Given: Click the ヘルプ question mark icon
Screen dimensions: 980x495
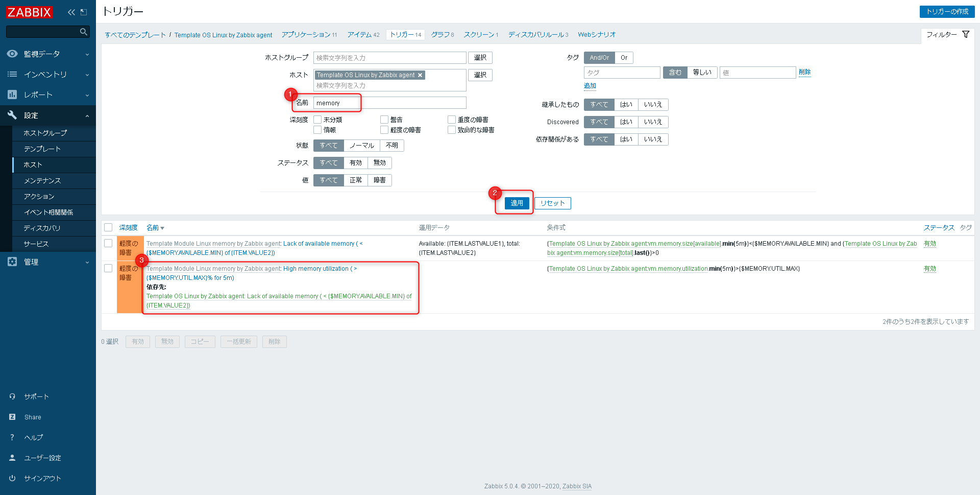Looking at the screenshot, I should tap(12, 437).
